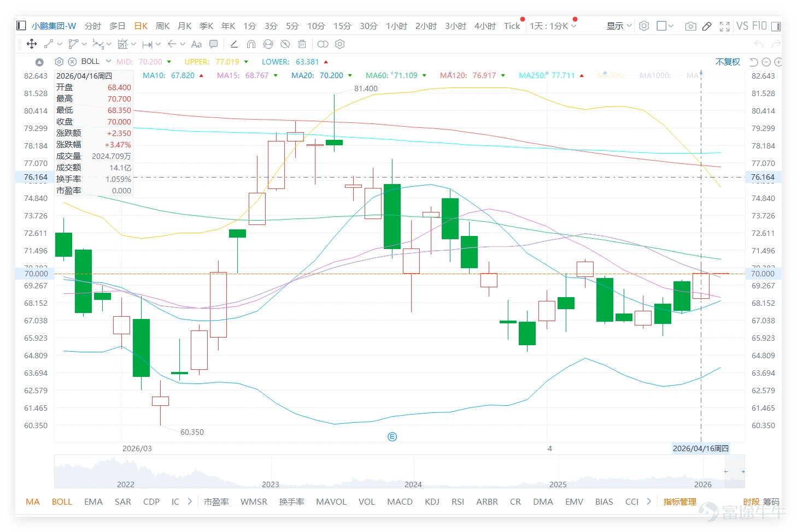797x532 pixels.
Task: Expand wave tool options chevron
Action: tap(109, 44)
